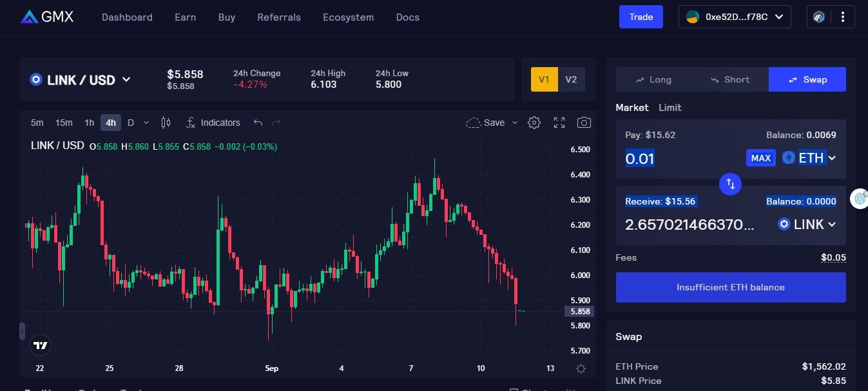Open the Long tab

tap(653, 79)
